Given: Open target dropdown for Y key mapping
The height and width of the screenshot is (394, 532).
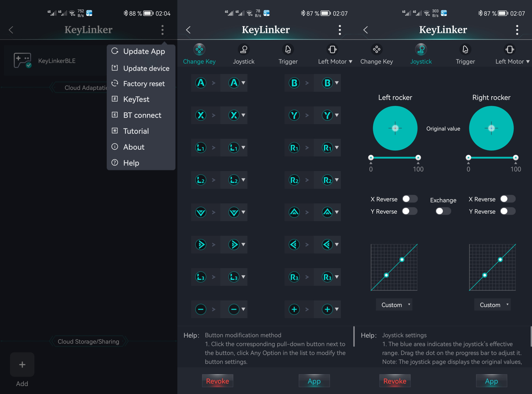Looking at the screenshot, I should (327, 115).
